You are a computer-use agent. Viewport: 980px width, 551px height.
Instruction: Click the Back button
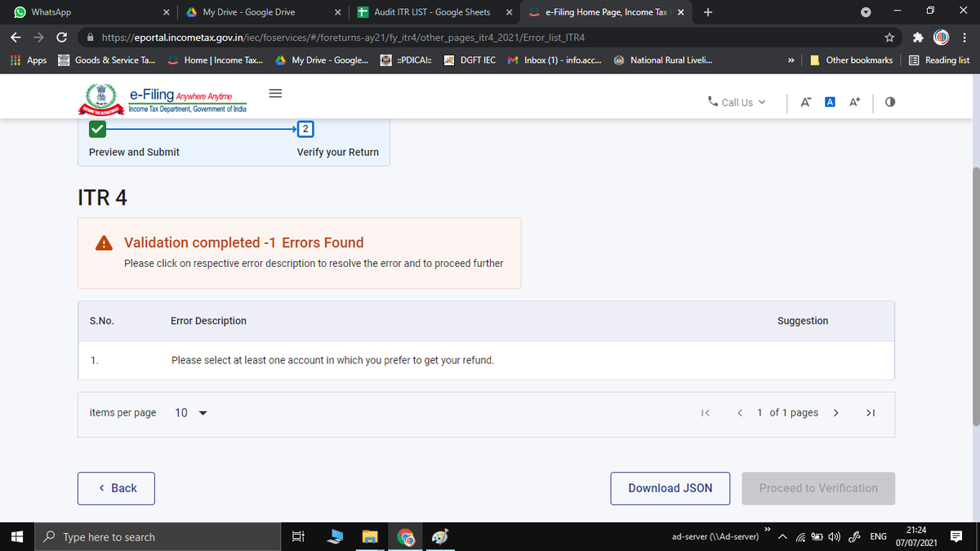[116, 488]
